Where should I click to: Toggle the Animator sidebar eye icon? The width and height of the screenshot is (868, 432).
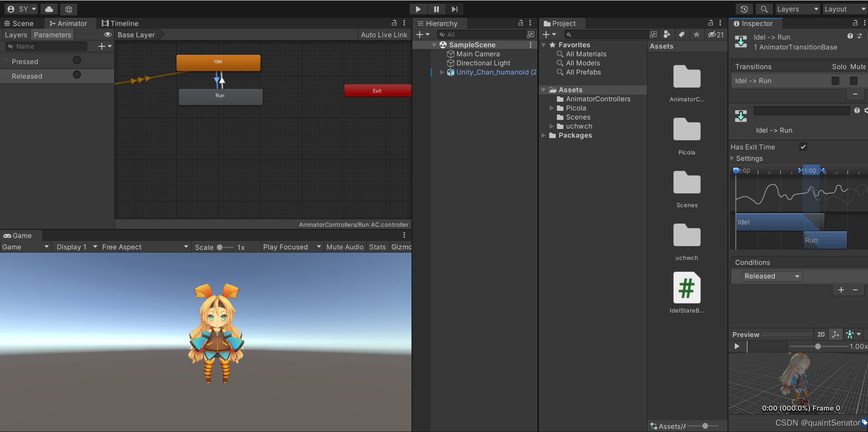(x=108, y=35)
